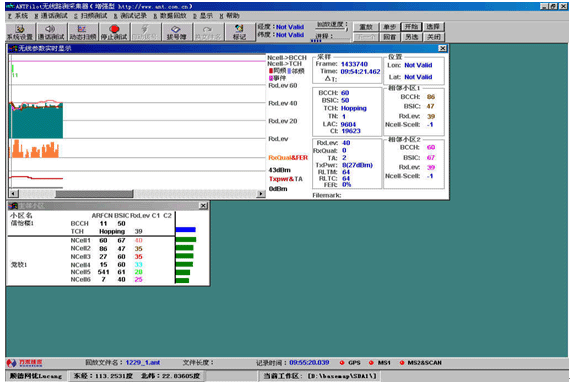Open the 显示 menu
The height and width of the screenshot is (383, 570).
click(x=203, y=16)
